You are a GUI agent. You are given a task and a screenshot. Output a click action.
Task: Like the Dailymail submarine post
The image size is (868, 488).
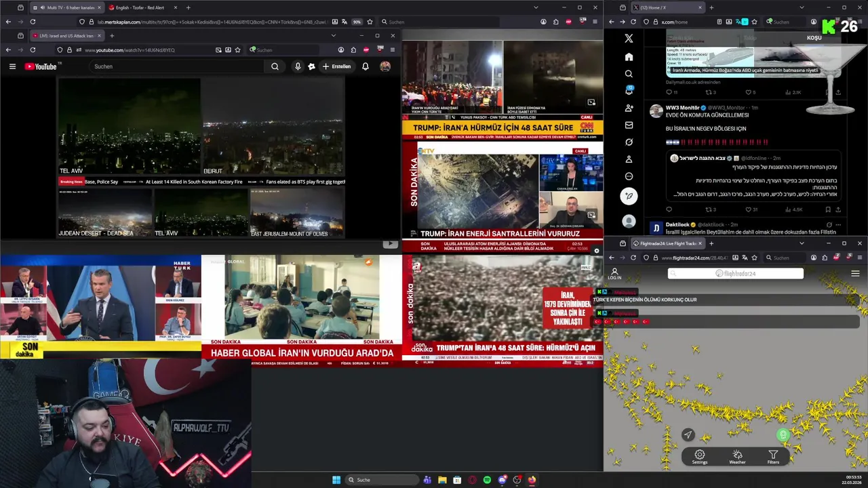[x=749, y=92]
